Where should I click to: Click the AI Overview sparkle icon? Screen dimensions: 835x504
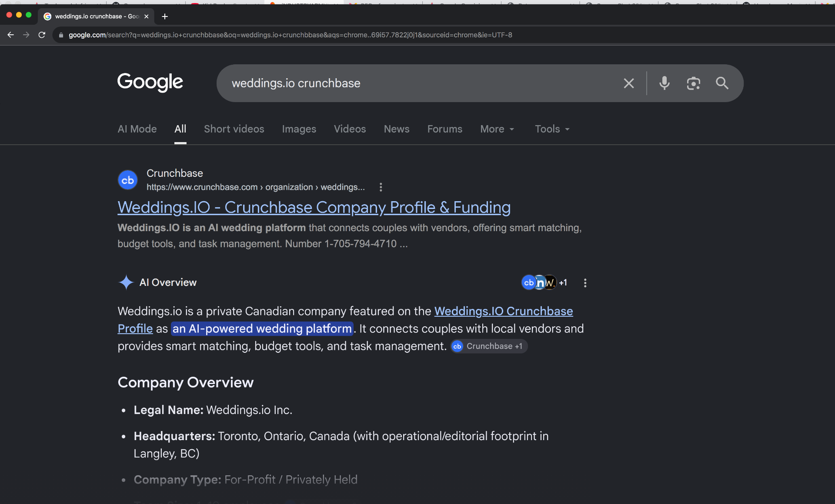(126, 282)
